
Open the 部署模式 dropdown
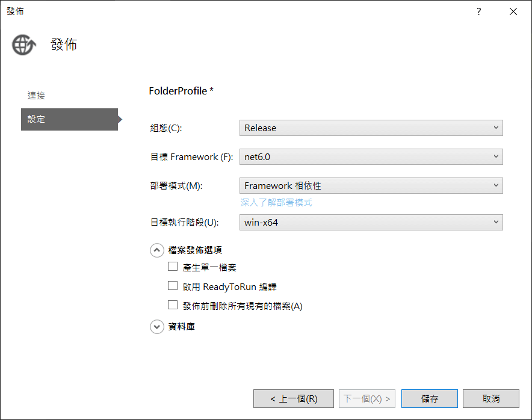[371, 185]
